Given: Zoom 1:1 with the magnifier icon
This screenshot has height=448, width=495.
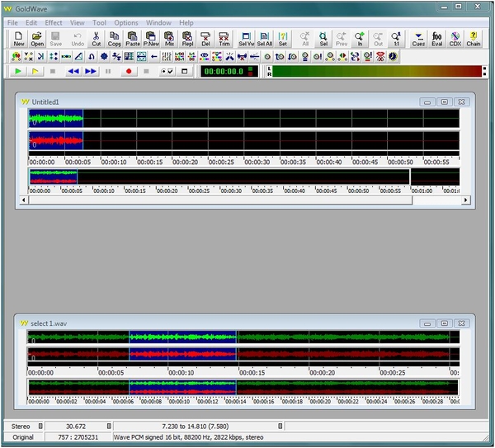Looking at the screenshot, I should tap(396, 39).
